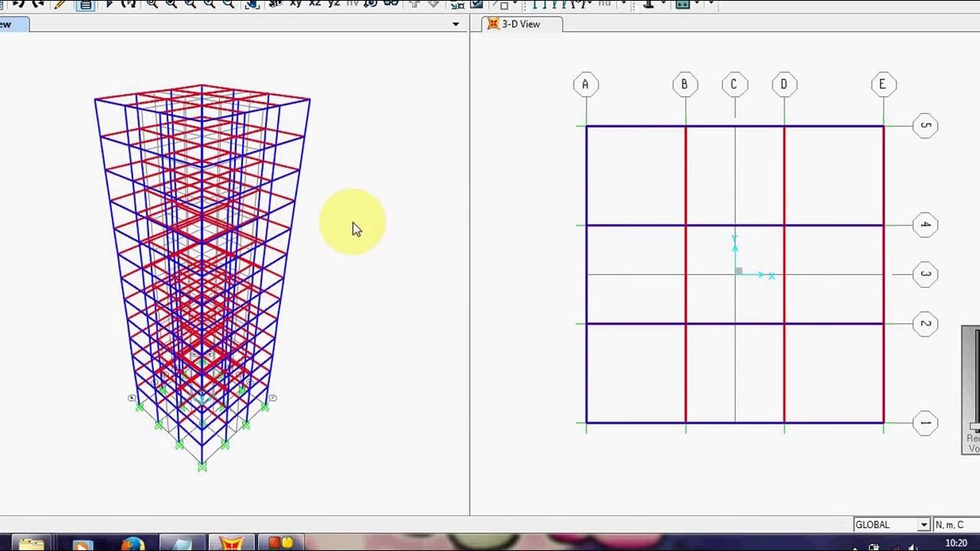Open file explorer from the taskbar
980x551 pixels.
click(x=31, y=544)
